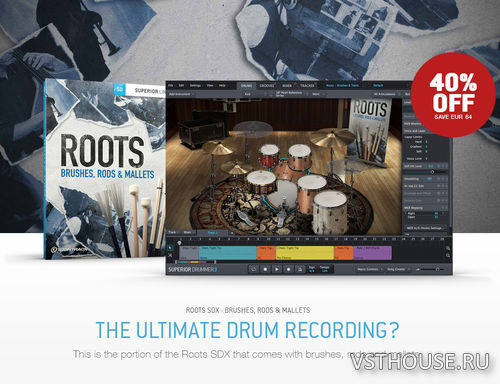Select the scissors cut tool beside timeline
Screen dimensions: 500x384
point(170,255)
